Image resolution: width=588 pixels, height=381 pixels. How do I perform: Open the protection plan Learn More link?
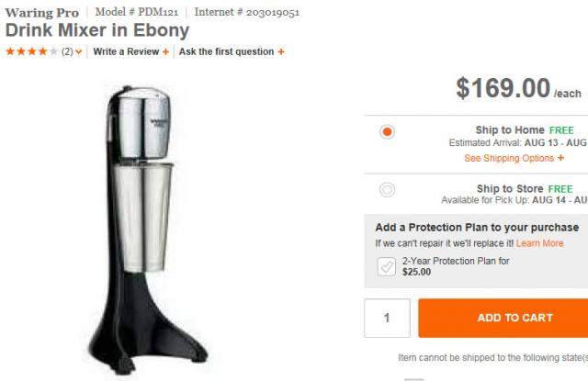point(539,243)
